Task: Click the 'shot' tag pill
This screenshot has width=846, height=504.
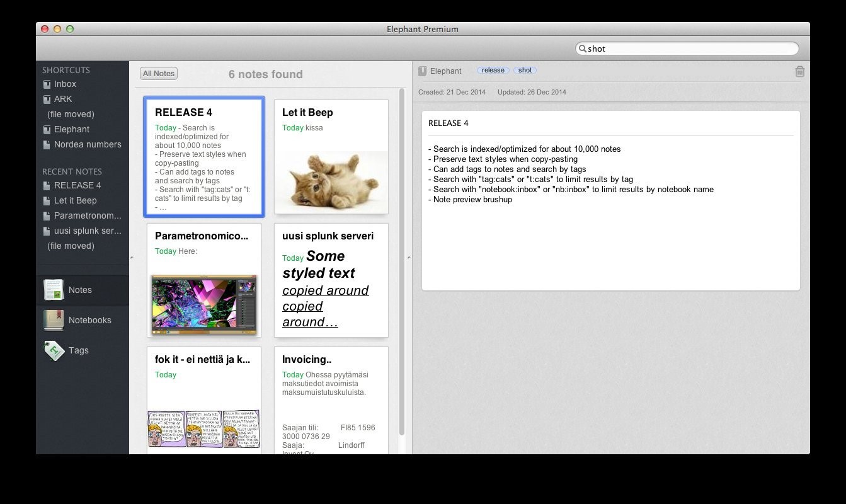Action: pos(525,71)
